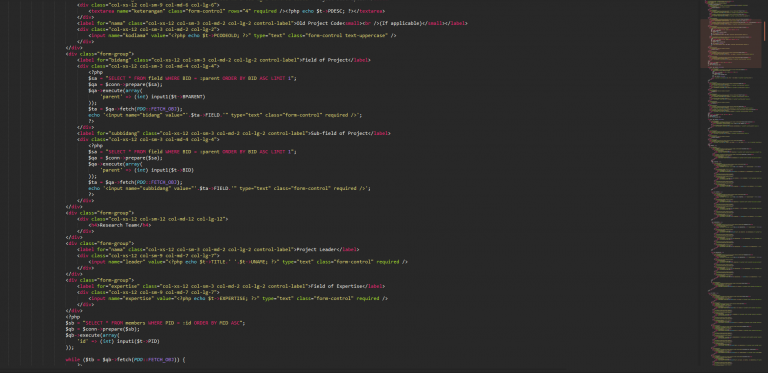The width and height of the screenshot is (768, 373).
Task: Click the 'id' => input1($t->PID) line
Action: click(x=118, y=341)
